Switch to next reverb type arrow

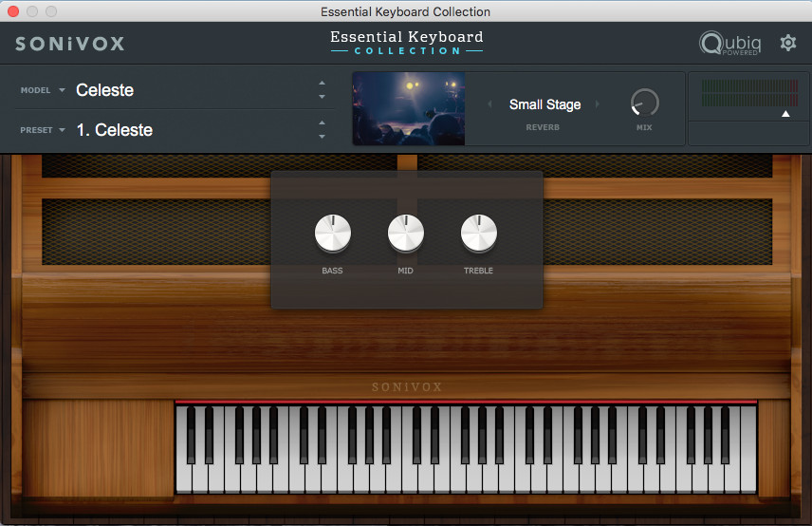click(x=597, y=104)
